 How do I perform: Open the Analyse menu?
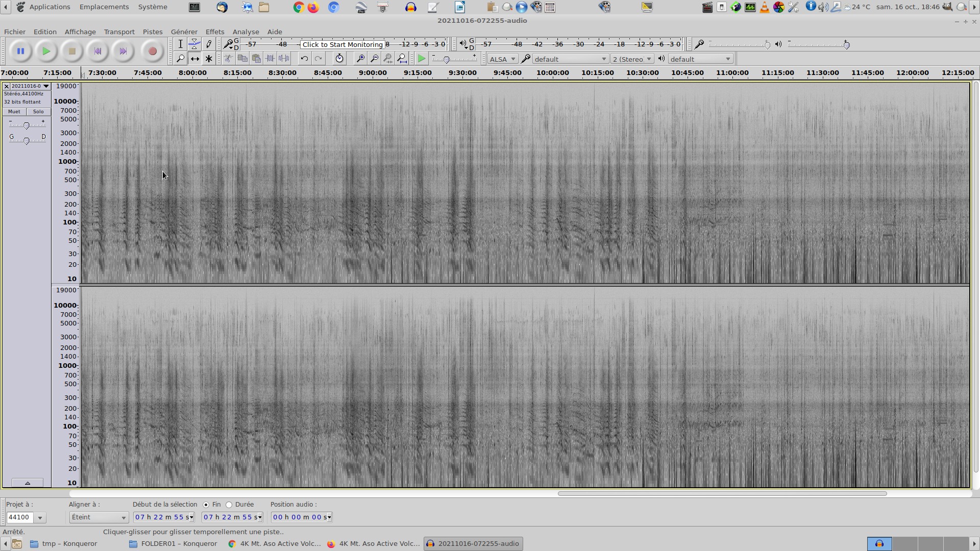[246, 32]
